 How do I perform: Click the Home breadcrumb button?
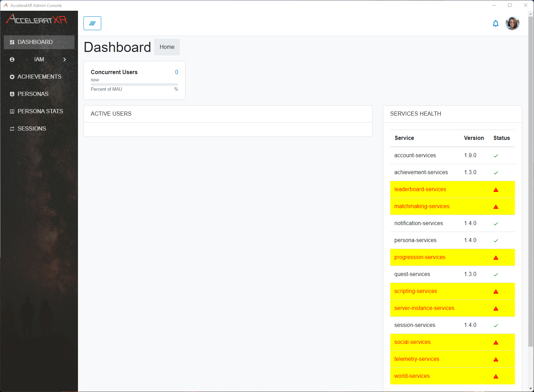pos(167,47)
